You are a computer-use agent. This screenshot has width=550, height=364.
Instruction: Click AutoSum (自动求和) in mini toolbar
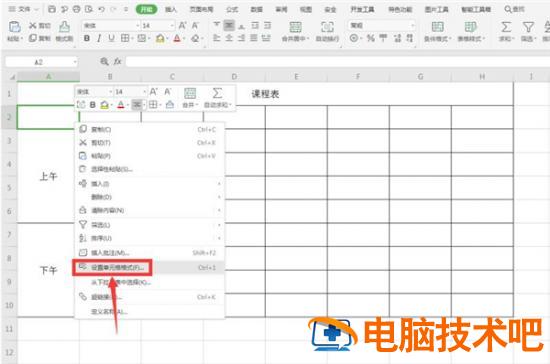pos(217,98)
